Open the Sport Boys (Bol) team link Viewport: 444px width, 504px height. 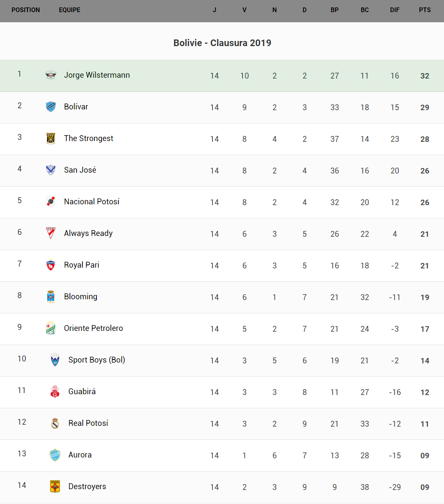[x=96, y=360]
